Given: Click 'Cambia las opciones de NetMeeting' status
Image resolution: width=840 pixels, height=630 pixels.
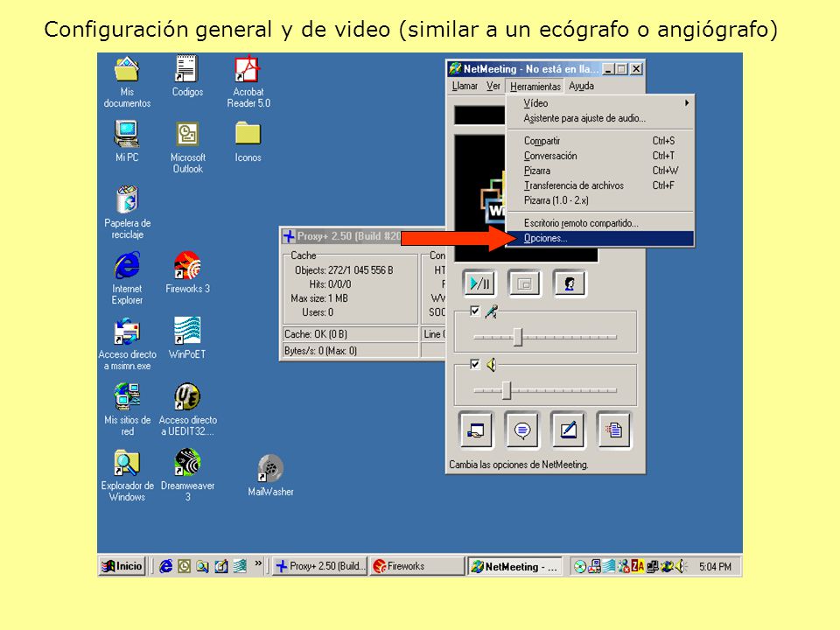Looking at the screenshot, I should (x=519, y=465).
